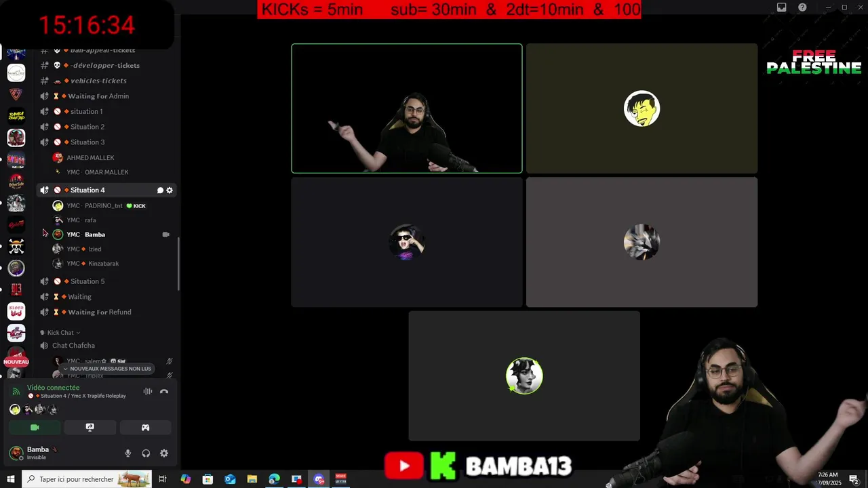Deafen audio with the headphones icon
868x488 pixels.
tap(146, 453)
